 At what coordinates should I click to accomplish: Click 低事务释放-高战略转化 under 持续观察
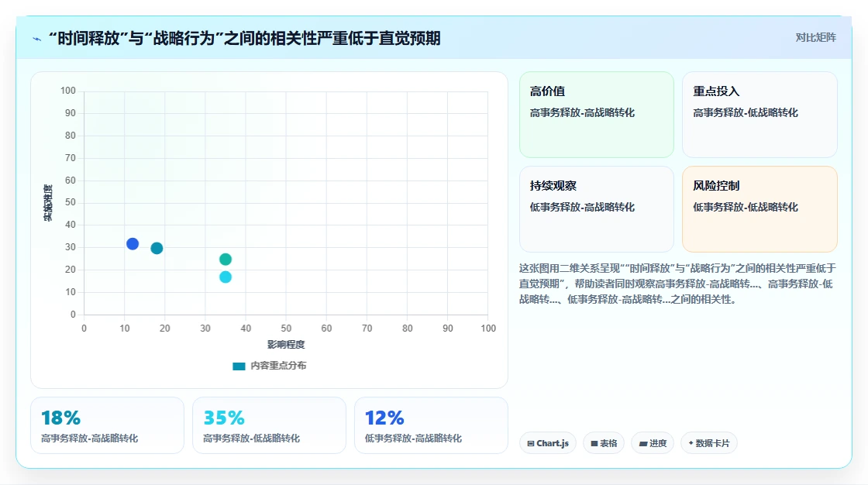(582, 207)
